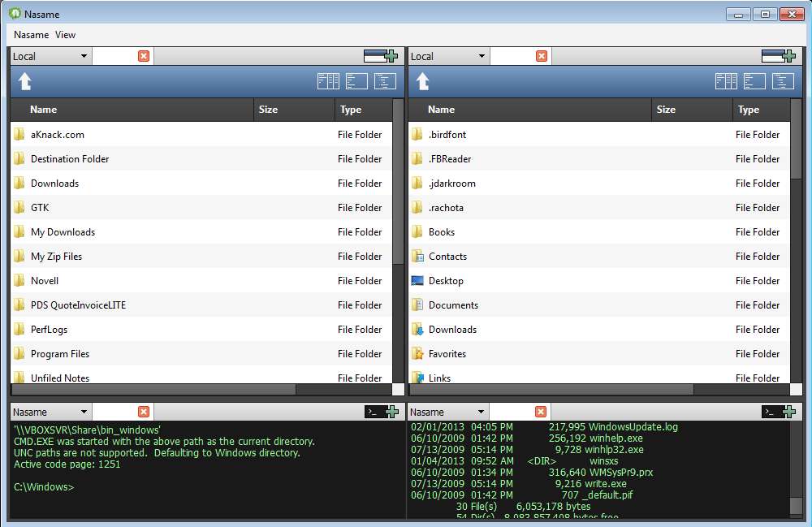This screenshot has width=812, height=527.
Task: Select the Novell folder
Action: pyautogui.click(x=201, y=281)
